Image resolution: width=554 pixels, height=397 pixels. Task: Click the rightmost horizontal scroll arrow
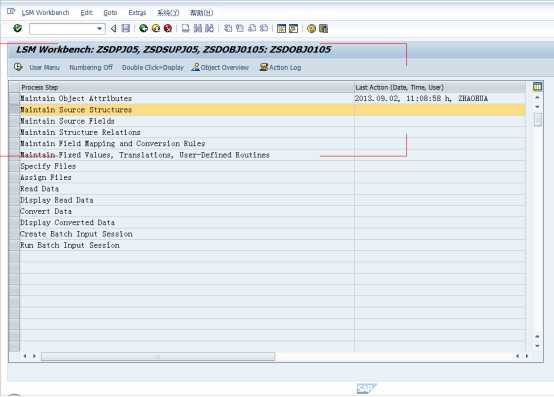527,356
